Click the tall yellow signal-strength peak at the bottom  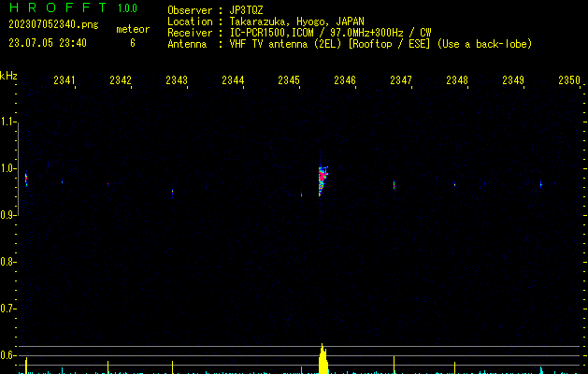pyautogui.click(x=323, y=359)
